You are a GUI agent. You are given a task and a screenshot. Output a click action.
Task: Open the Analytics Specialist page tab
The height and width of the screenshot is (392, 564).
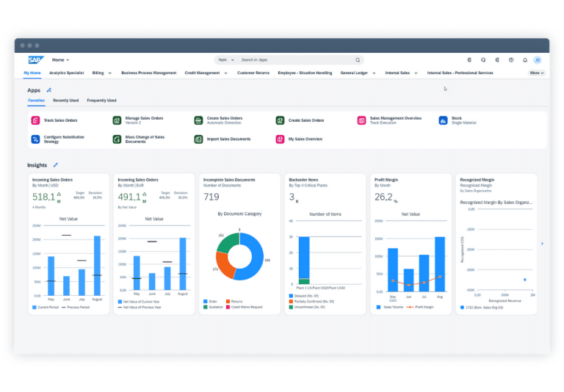tap(67, 73)
